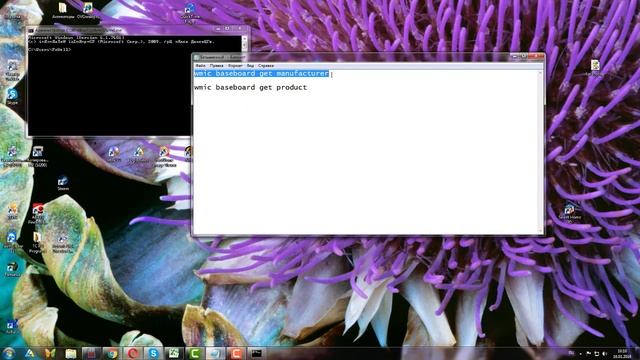The height and width of the screenshot is (360, 640).
Task: Open the Правка menu in Notepad
Action: click(x=216, y=65)
